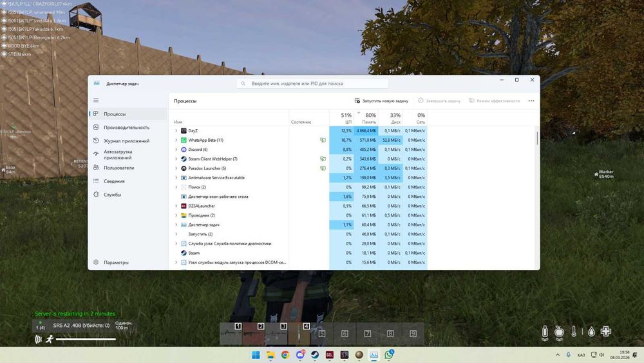Open the Windows Start button on the taskbar
Image resolution: width=644 pixels, height=363 pixels.
(x=256, y=355)
